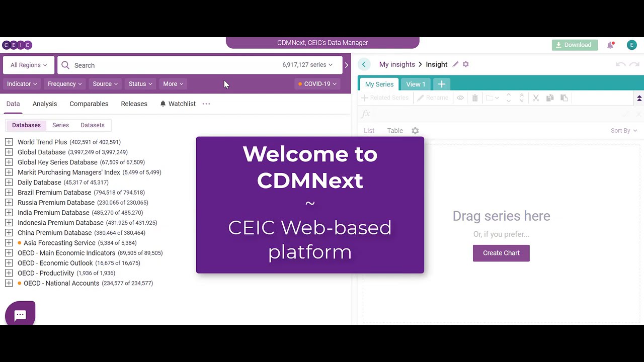Expand OECD - Productivity node

coord(9,273)
